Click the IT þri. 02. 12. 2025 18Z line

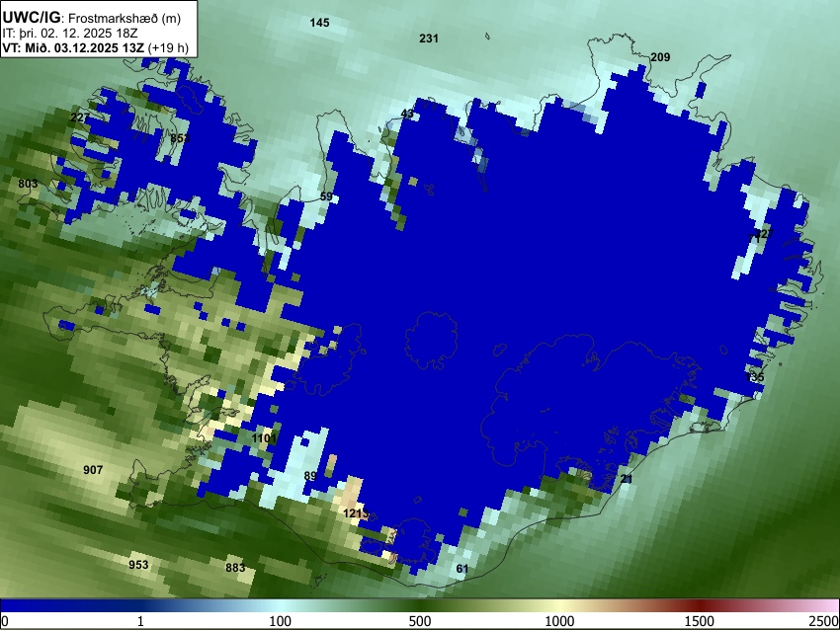(x=70, y=34)
